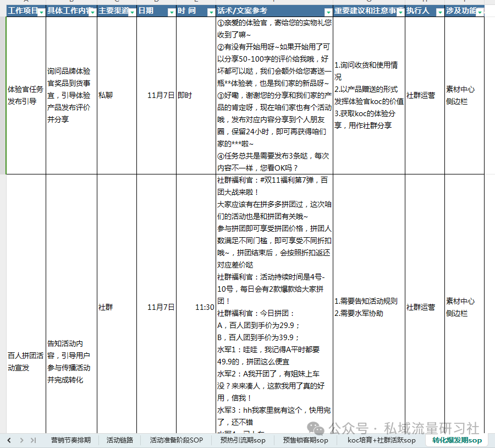Go to the previous sheet tab arrow

click(x=9, y=440)
